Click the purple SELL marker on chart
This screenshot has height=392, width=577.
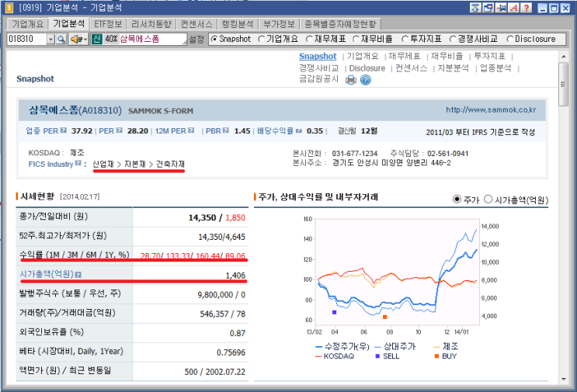click(x=334, y=312)
